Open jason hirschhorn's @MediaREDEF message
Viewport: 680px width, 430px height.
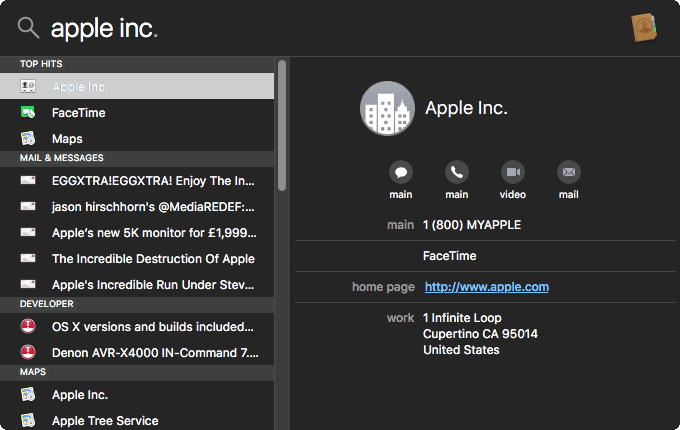[152, 207]
